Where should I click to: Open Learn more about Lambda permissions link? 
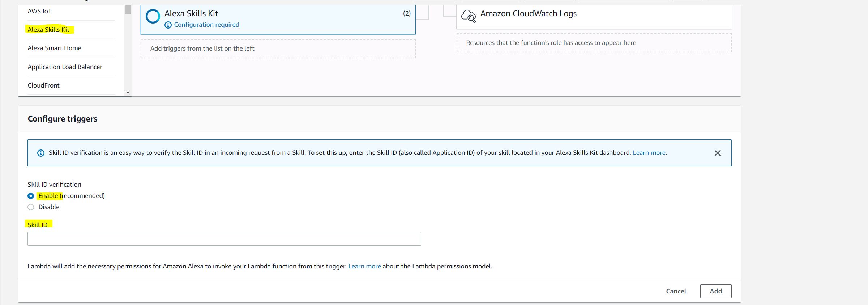[364, 266]
